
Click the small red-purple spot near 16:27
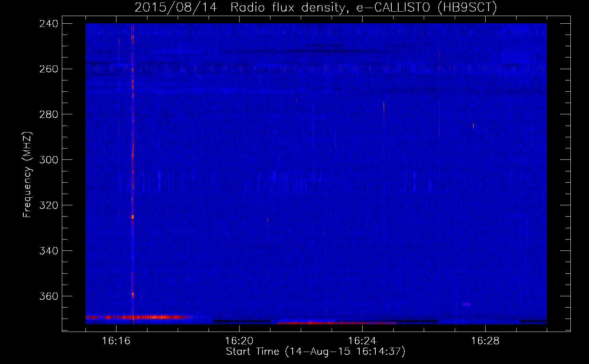tap(467, 304)
